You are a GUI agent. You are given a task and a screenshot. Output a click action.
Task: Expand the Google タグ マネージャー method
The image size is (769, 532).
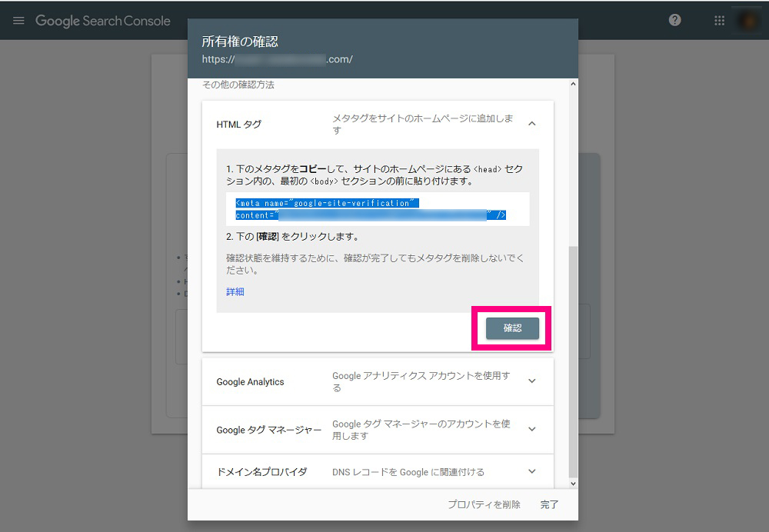coord(532,430)
